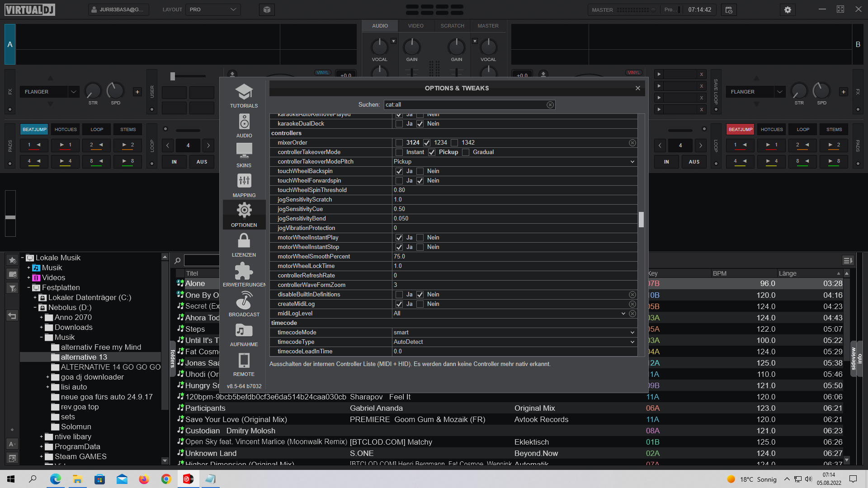Open File Explorer from the taskbar

point(77,479)
